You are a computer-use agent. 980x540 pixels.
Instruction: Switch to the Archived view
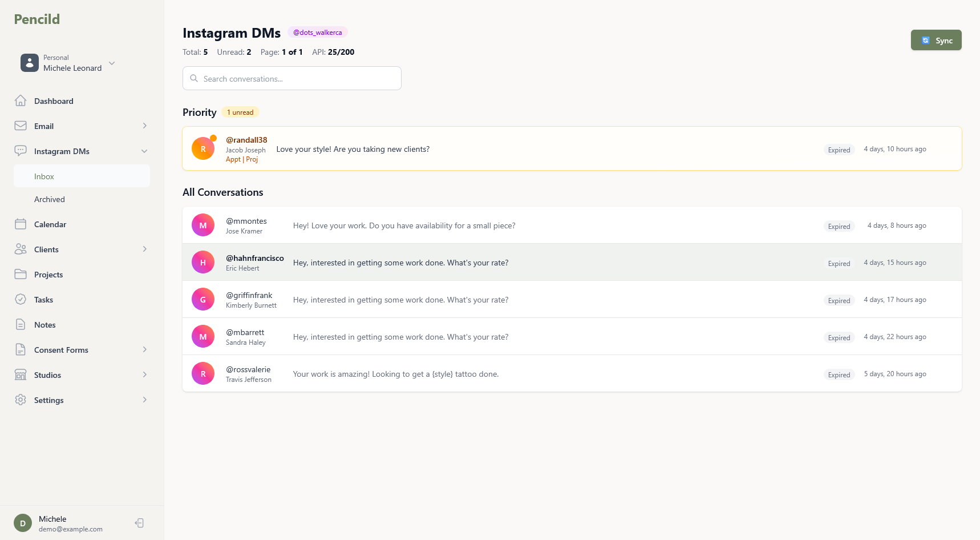tap(50, 199)
